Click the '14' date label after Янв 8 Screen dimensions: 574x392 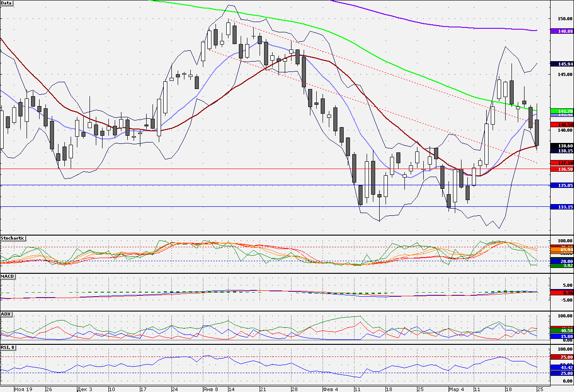pyautogui.click(x=232, y=389)
